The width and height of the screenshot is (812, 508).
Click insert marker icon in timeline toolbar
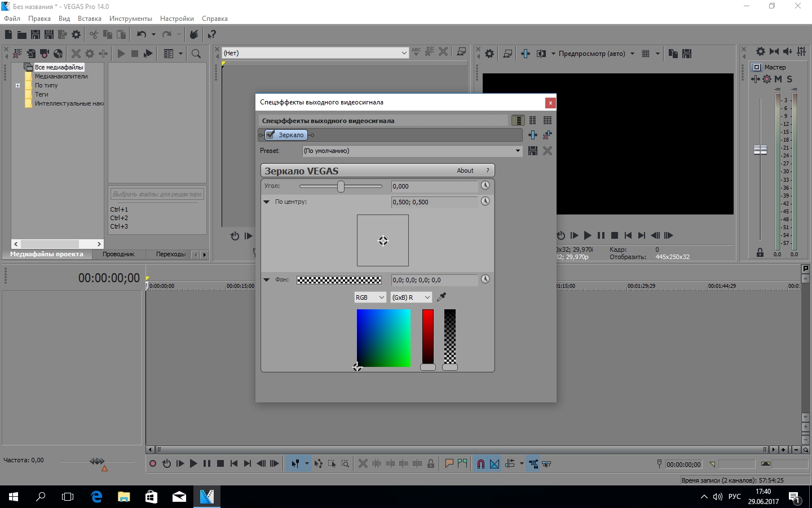(x=449, y=463)
